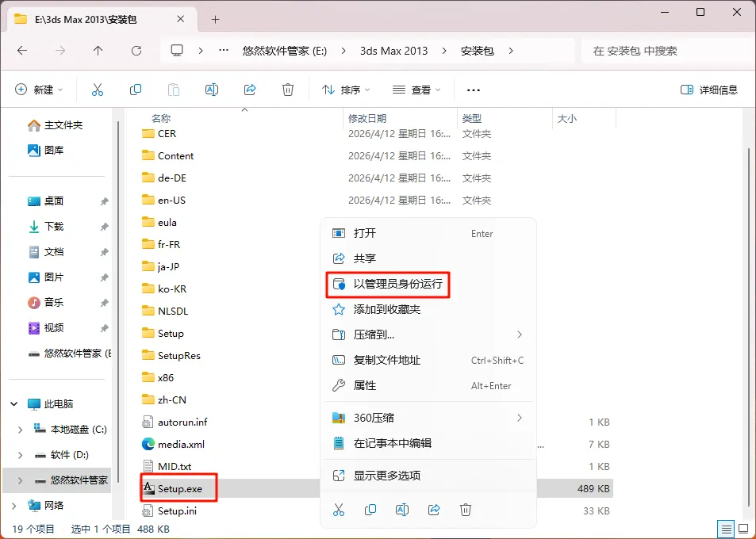Expand the 压缩到... submenu
Image resolution: width=756 pixels, height=539 pixels.
[x=520, y=334]
